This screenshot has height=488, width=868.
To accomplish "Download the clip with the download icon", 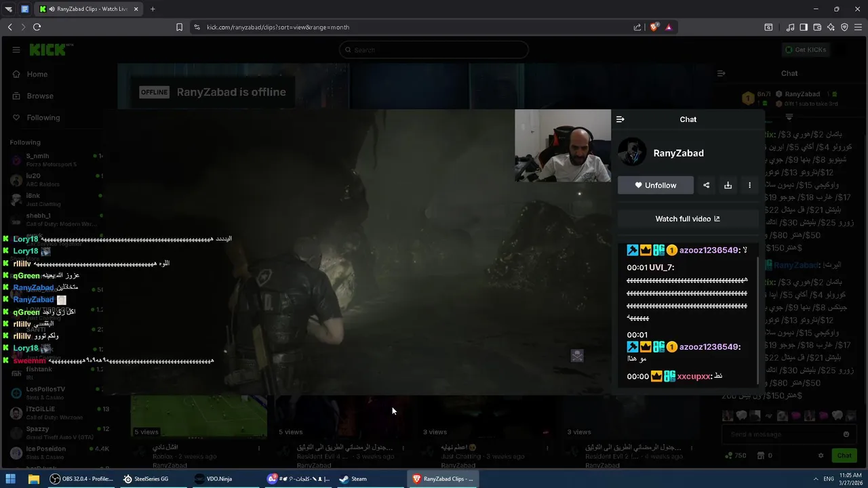I will [x=728, y=185].
